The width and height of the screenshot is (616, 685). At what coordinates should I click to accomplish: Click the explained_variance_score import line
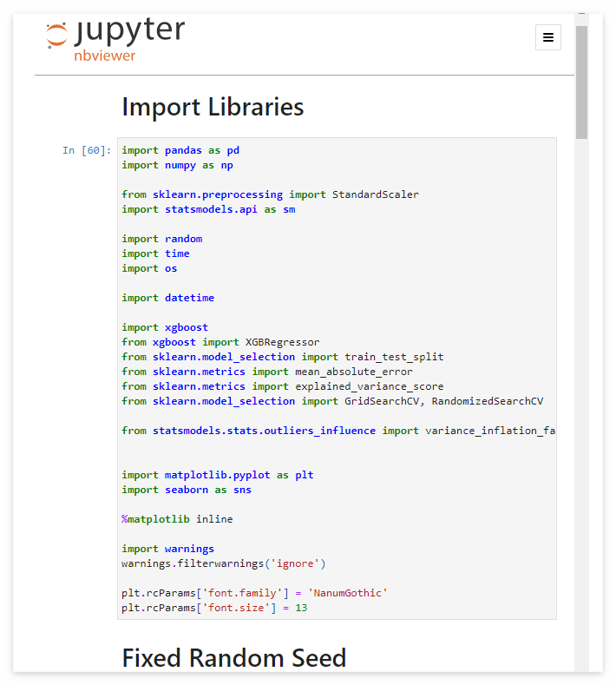(x=283, y=386)
